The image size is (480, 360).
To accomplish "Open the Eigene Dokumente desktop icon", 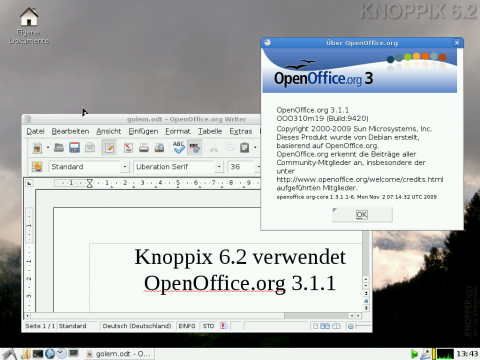I will 29,26.
